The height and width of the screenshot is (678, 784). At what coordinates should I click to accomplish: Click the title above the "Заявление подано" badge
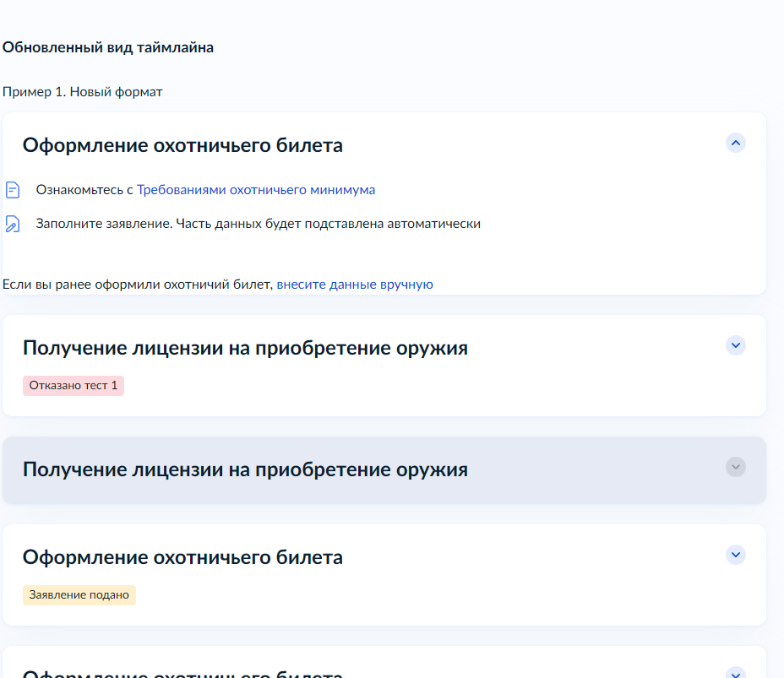click(182, 557)
